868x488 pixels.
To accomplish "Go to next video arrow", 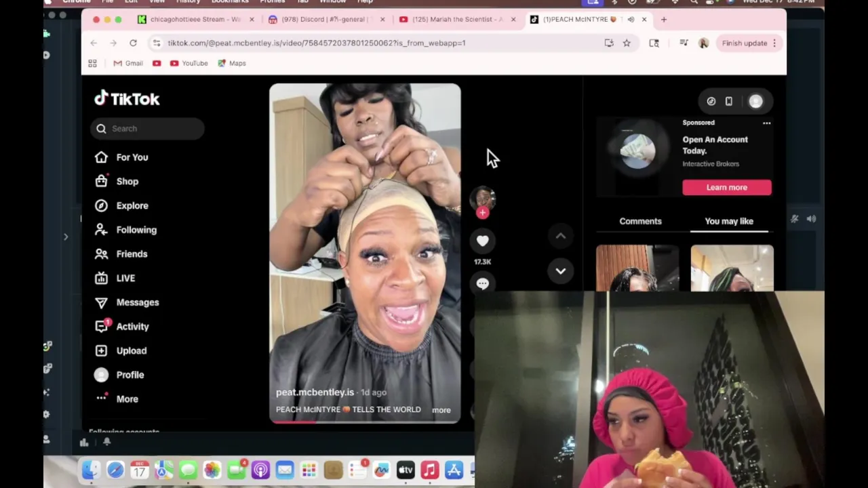I will coord(561,271).
